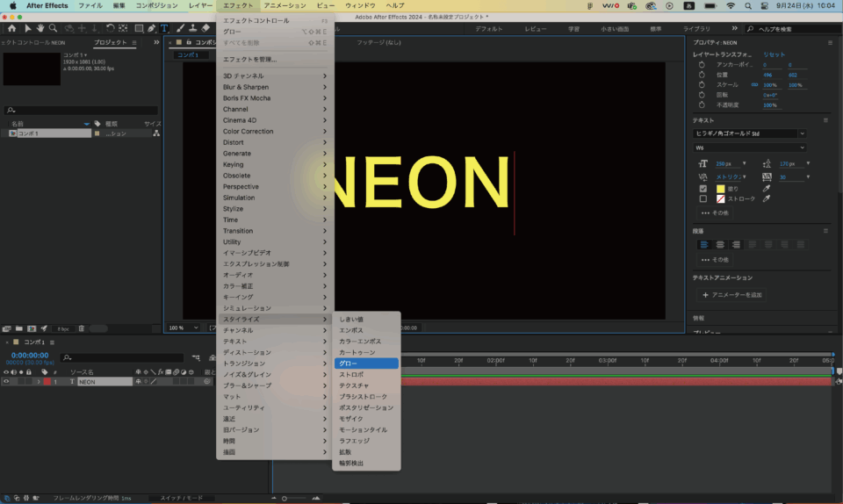Choose グロー in the スタイライズ submenu

pyautogui.click(x=365, y=364)
